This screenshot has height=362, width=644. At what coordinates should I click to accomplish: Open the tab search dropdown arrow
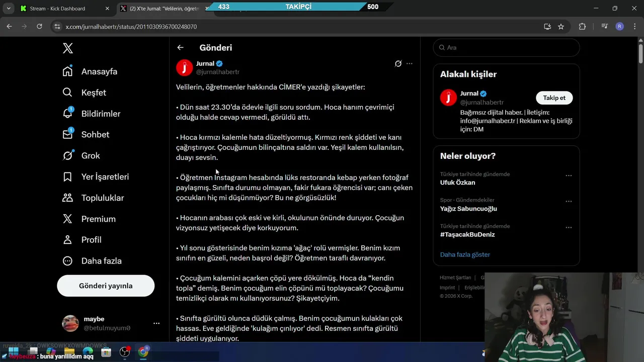point(9,9)
